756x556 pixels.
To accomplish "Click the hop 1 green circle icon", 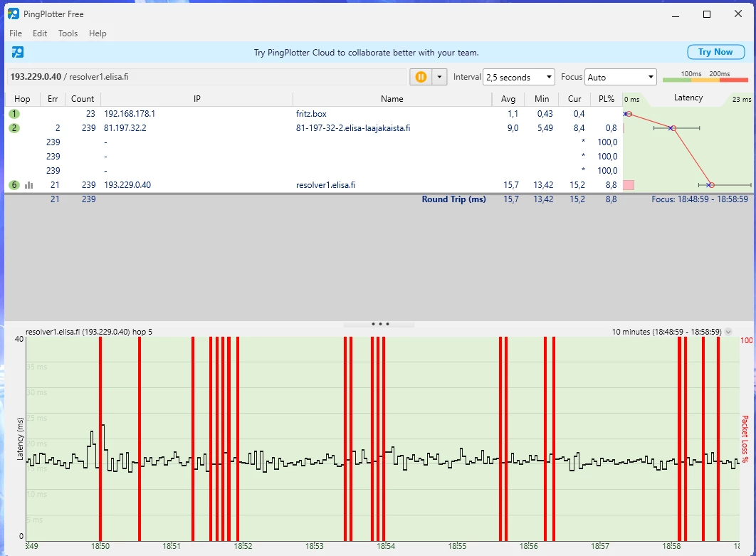I will pos(14,114).
